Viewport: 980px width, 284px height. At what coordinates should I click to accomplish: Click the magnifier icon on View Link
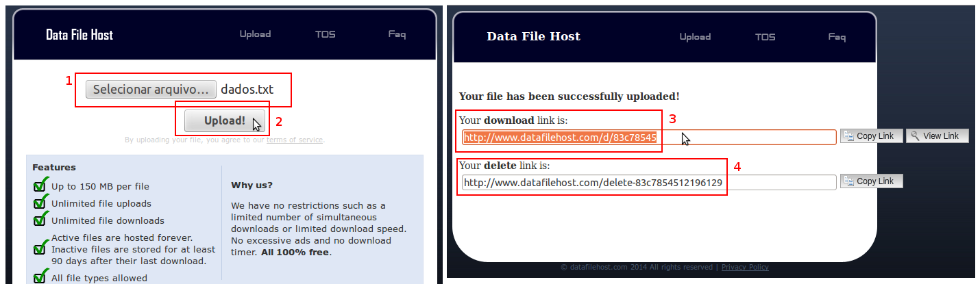(x=914, y=136)
